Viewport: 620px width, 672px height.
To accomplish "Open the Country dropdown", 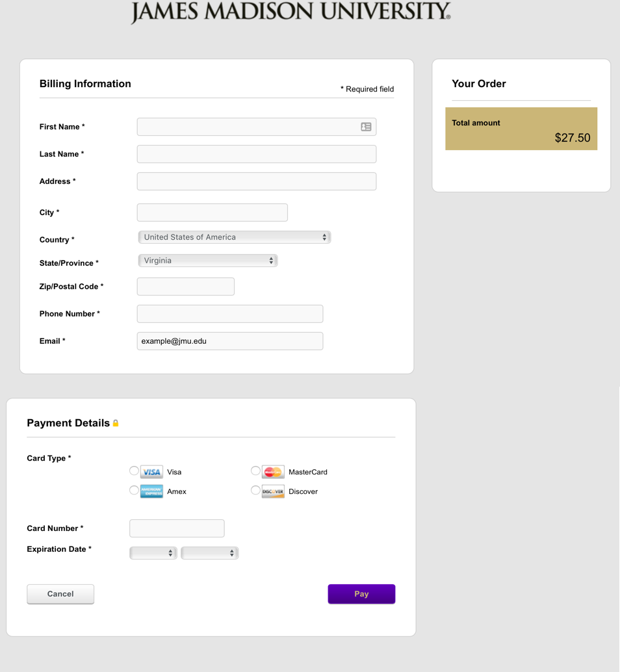I will pyautogui.click(x=235, y=237).
